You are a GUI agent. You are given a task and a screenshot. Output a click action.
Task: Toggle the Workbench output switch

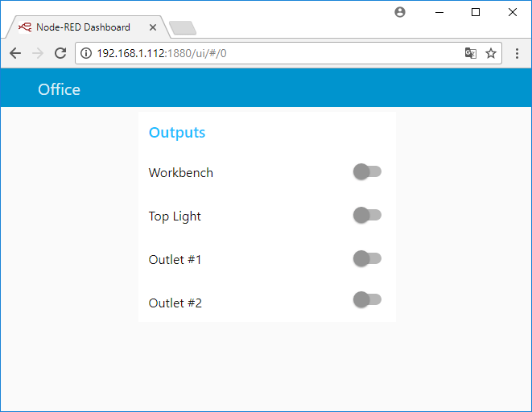point(367,171)
